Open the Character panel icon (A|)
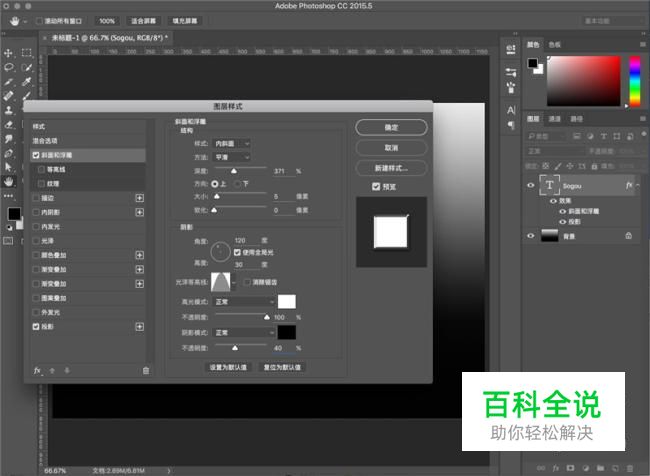 pyautogui.click(x=511, y=110)
